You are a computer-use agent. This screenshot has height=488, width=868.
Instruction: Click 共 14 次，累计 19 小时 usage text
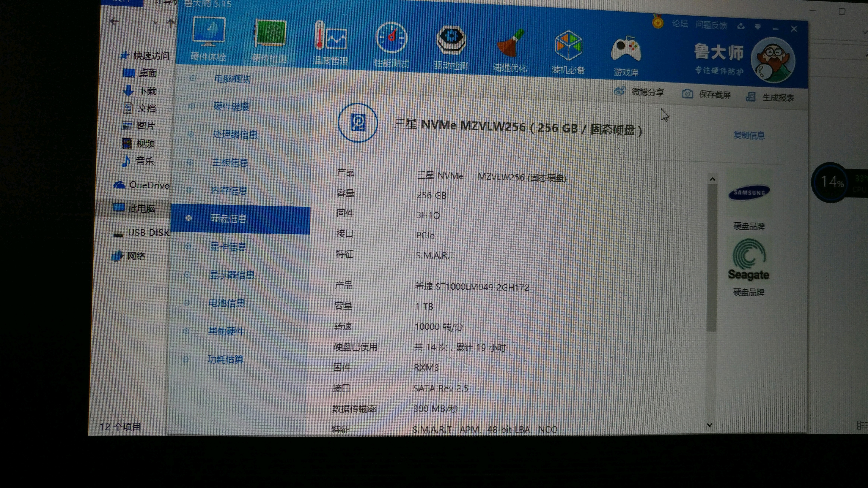click(x=460, y=347)
